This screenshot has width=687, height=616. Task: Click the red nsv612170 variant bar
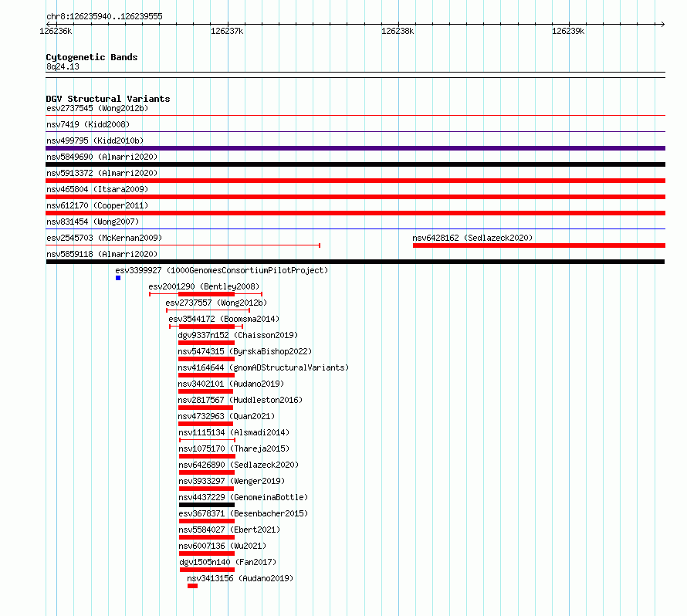pos(355,213)
